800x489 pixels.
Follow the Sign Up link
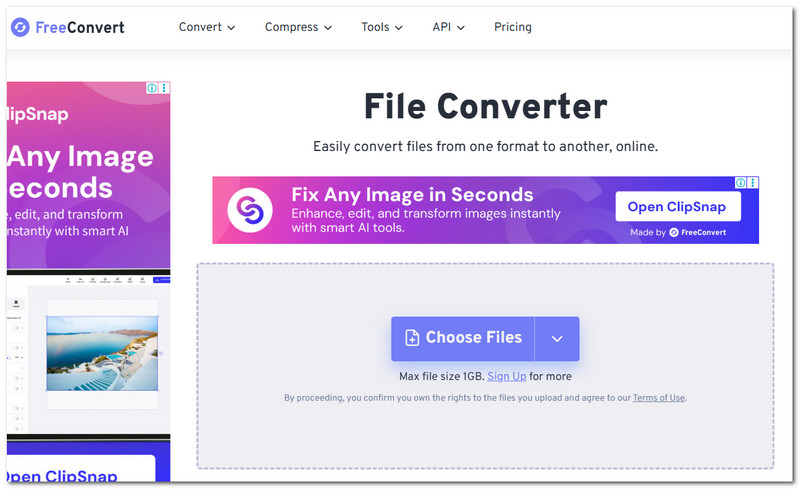[507, 377]
